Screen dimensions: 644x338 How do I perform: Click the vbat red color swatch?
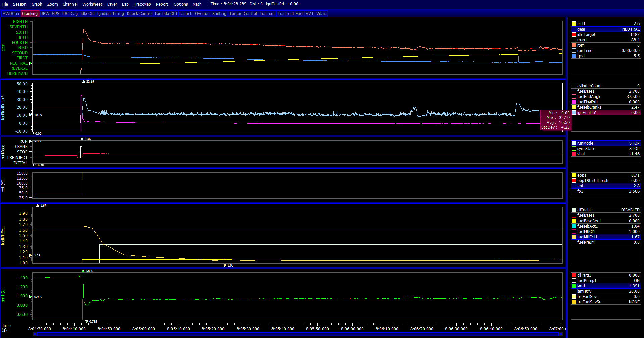(x=574, y=154)
